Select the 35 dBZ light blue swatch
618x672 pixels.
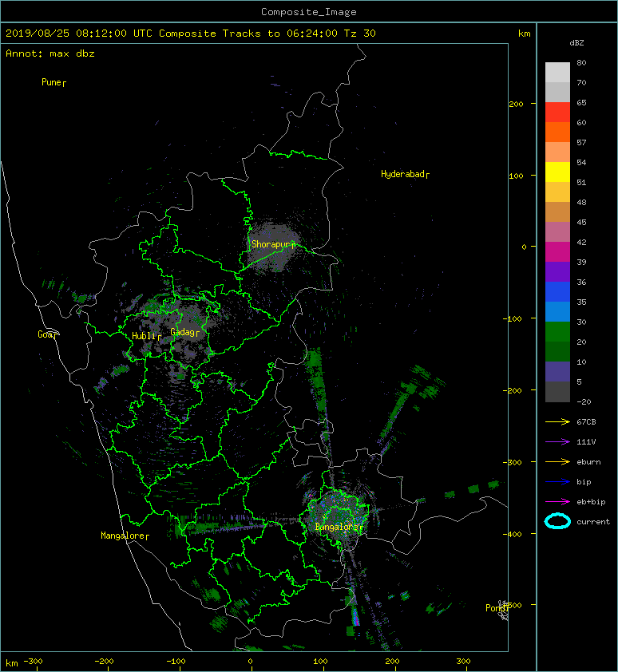(557, 311)
